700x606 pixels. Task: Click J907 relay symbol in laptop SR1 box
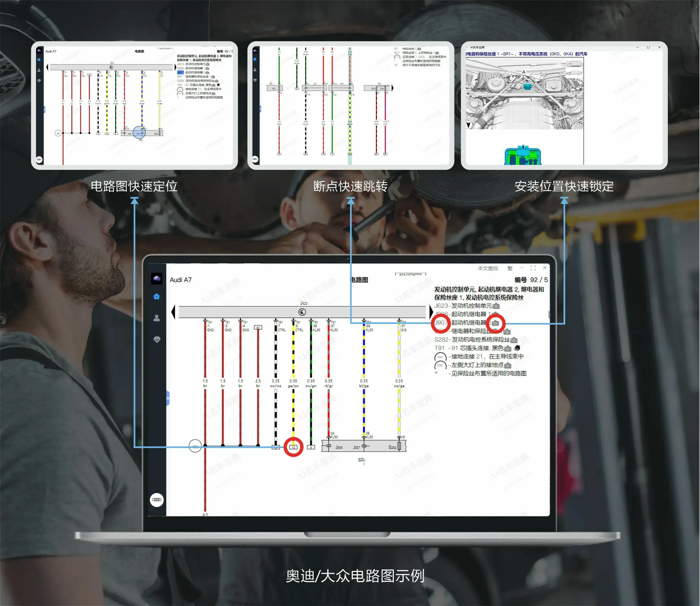[x=364, y=446]
